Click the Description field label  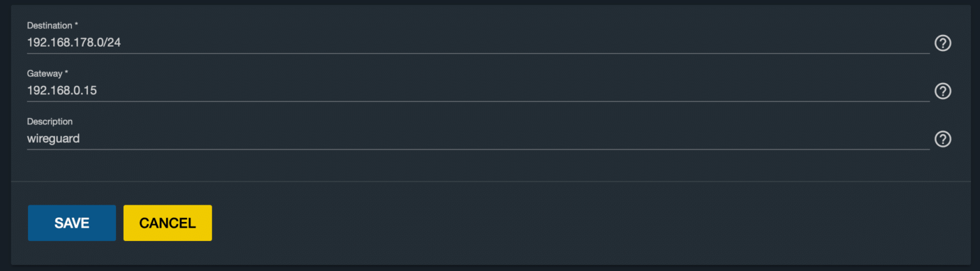(x=50, y=121)
